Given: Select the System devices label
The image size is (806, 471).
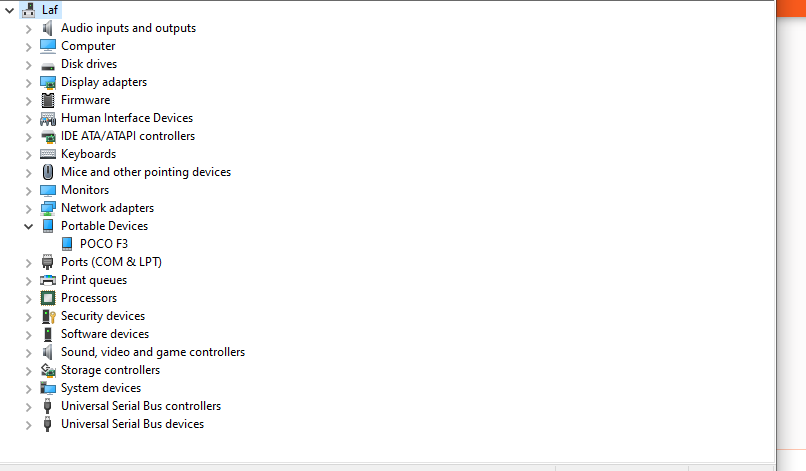Looking at the screenshot, I should coord(100,388).
